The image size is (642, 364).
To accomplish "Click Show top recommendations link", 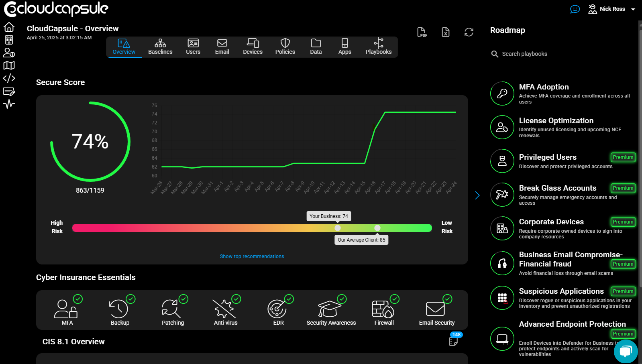I will click(x=252, y=256).
